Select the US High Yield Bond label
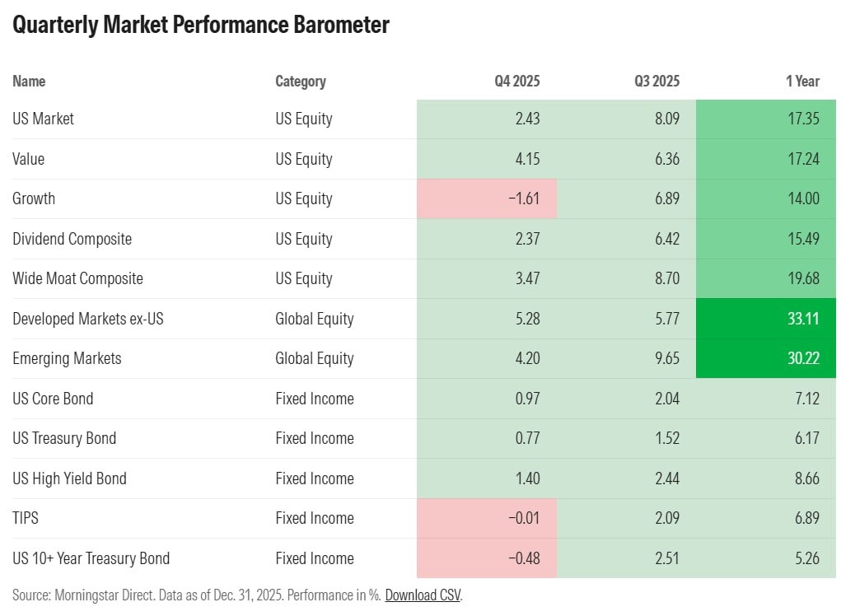 [69, 478]
